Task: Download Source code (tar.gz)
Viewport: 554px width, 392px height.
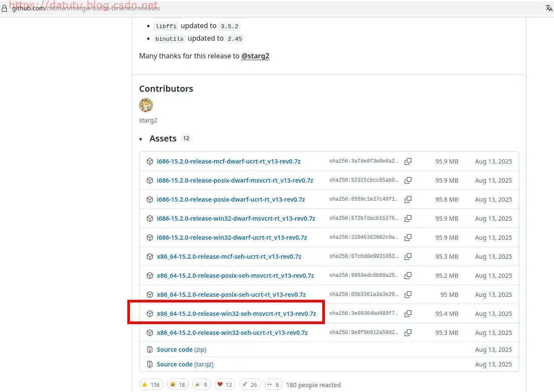Action: [185, 364]
